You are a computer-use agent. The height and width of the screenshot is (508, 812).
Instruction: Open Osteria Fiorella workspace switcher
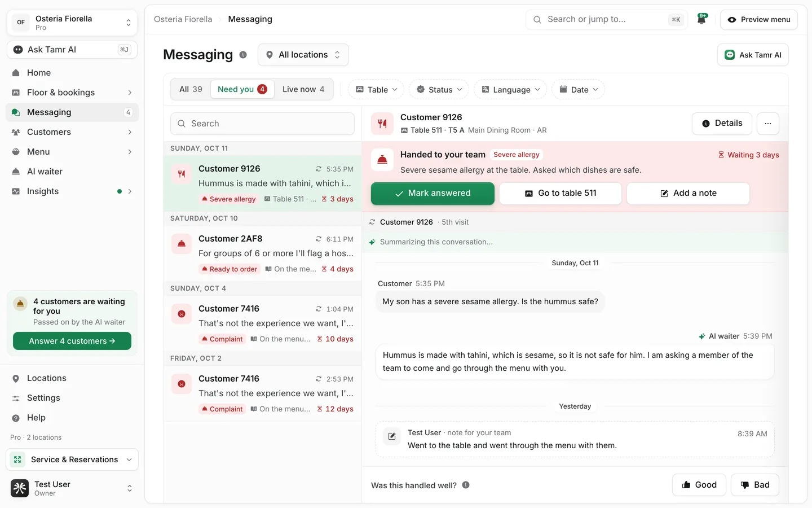[x=72, y=23]
